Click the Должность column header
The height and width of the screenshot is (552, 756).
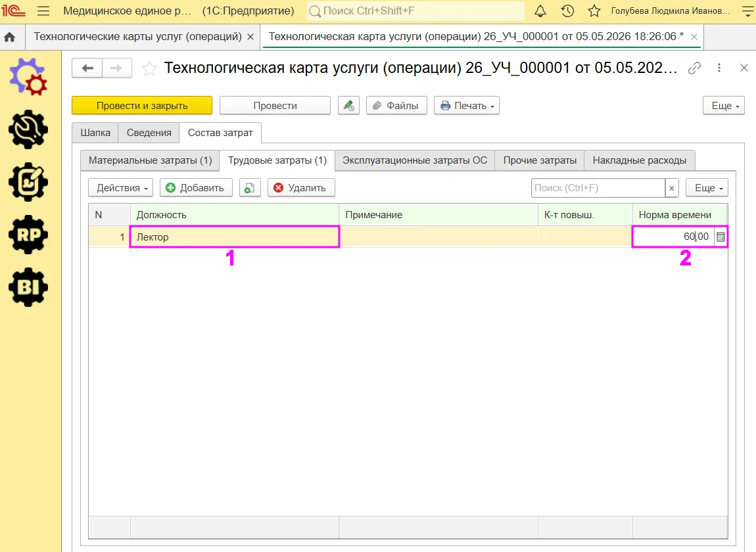(235, 215)
